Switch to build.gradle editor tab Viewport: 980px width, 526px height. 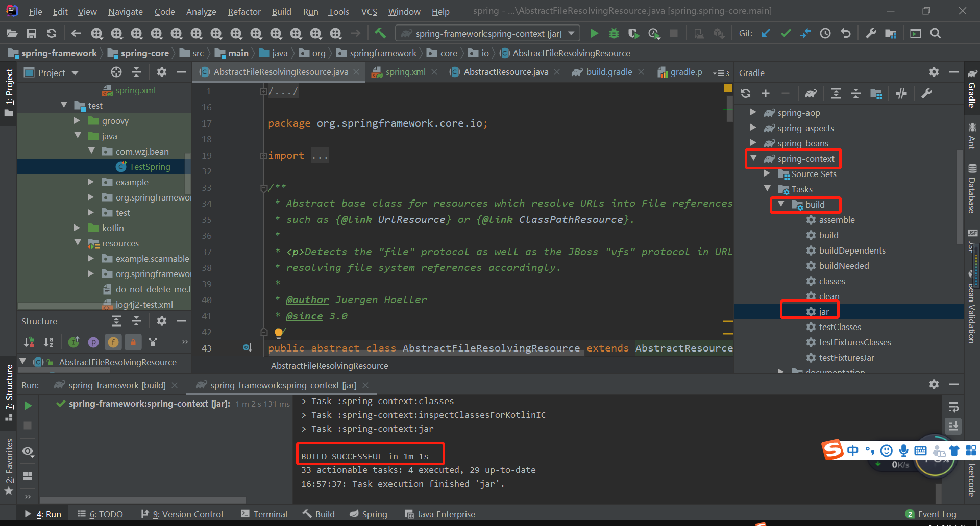click(609, 72)
